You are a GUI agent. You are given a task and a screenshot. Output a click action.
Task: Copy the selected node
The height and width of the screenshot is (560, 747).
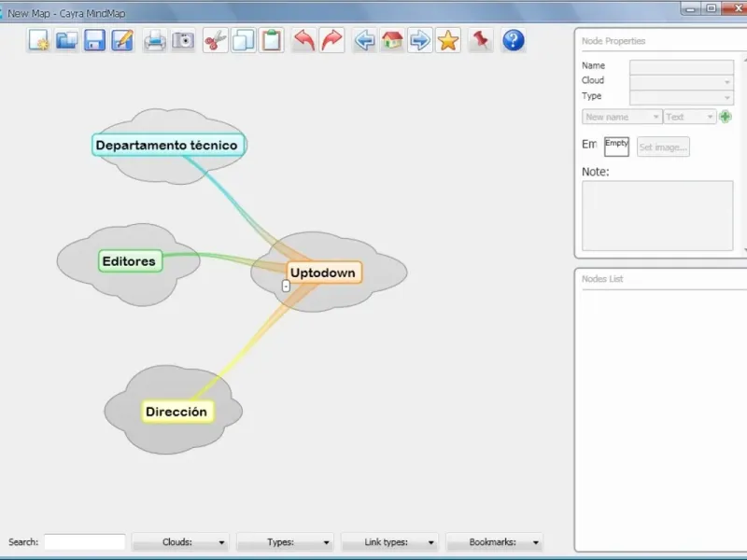(244, 40)
